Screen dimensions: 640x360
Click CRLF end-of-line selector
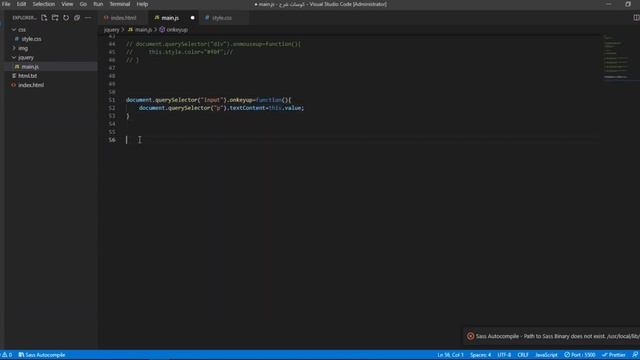pos(523,355)
